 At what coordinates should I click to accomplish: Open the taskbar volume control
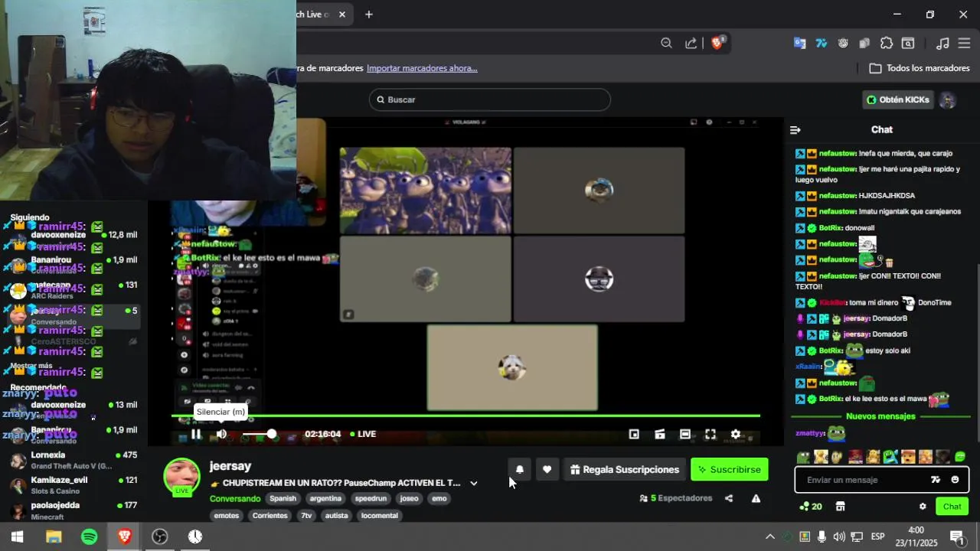(x=839, y=536)
